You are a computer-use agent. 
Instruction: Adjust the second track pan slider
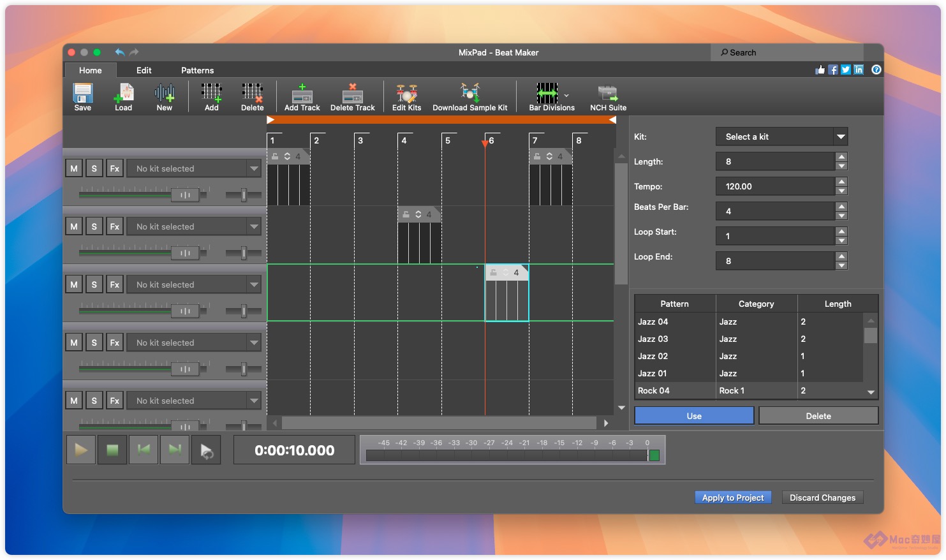244,253
